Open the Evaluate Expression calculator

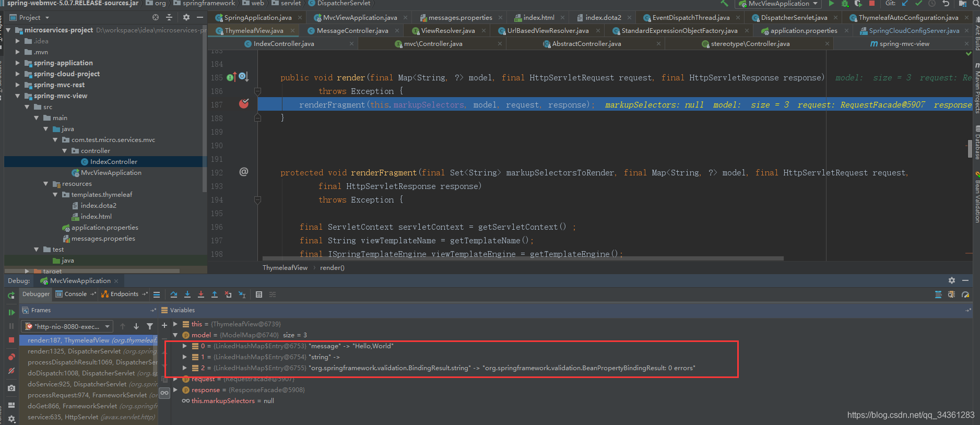click(259, 294)
